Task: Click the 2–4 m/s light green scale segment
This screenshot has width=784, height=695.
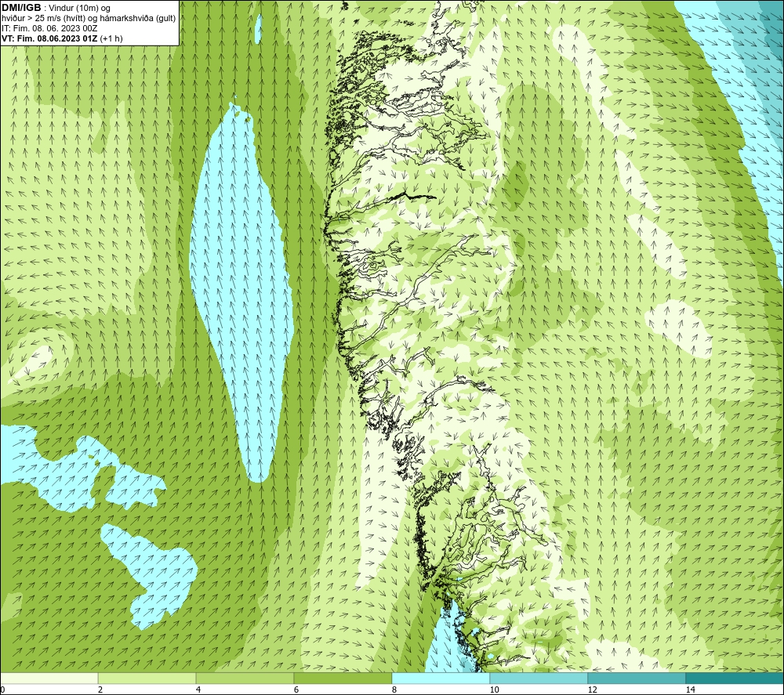Action: (147, 678)
